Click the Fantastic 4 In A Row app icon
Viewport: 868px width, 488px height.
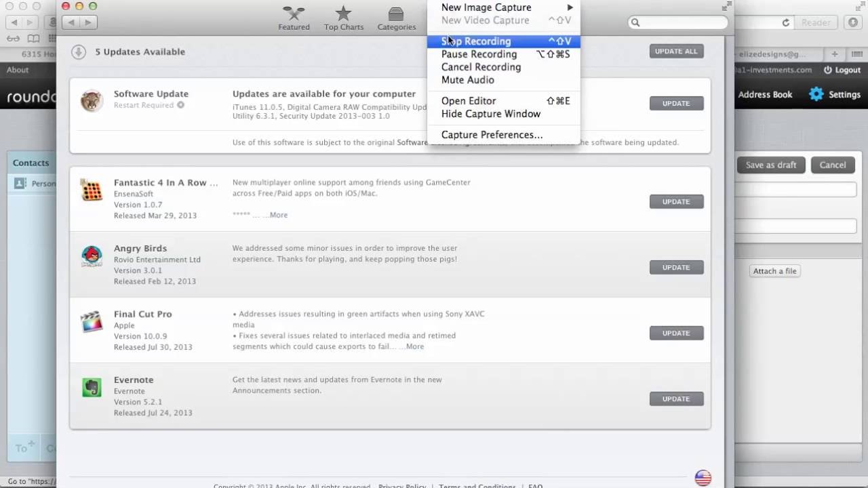tap(92, 190)
